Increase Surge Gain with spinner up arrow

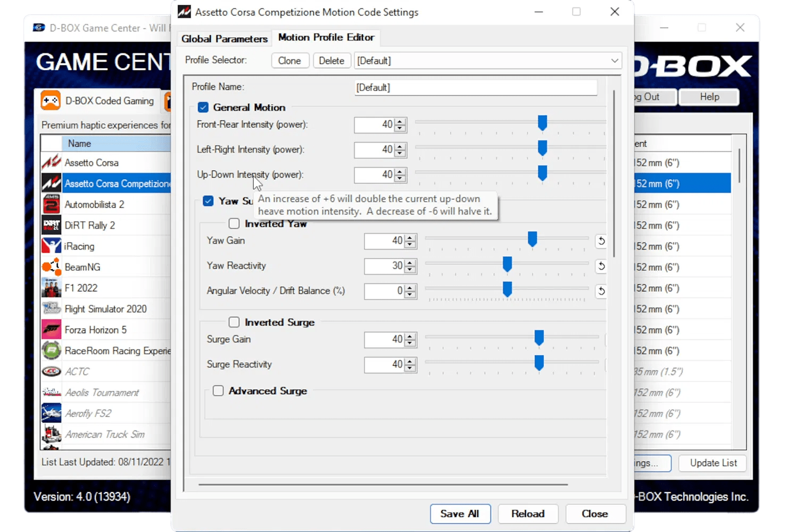point(410,336)
